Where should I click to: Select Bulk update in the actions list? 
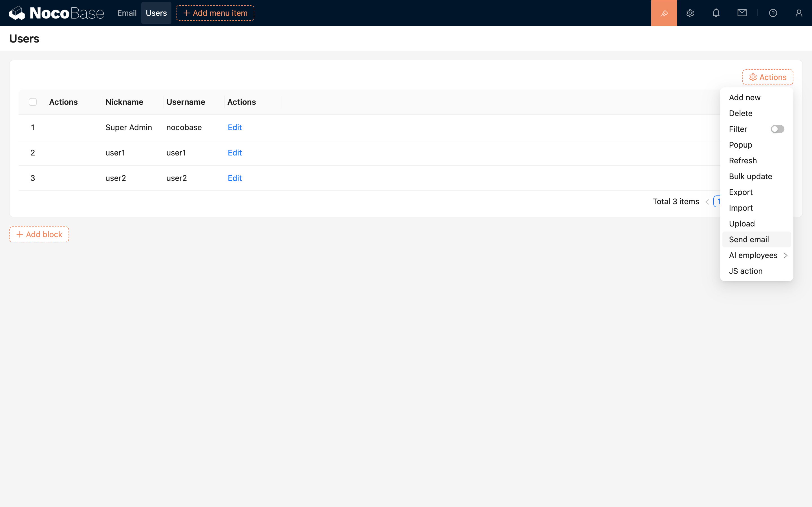[x=750, y=176]
